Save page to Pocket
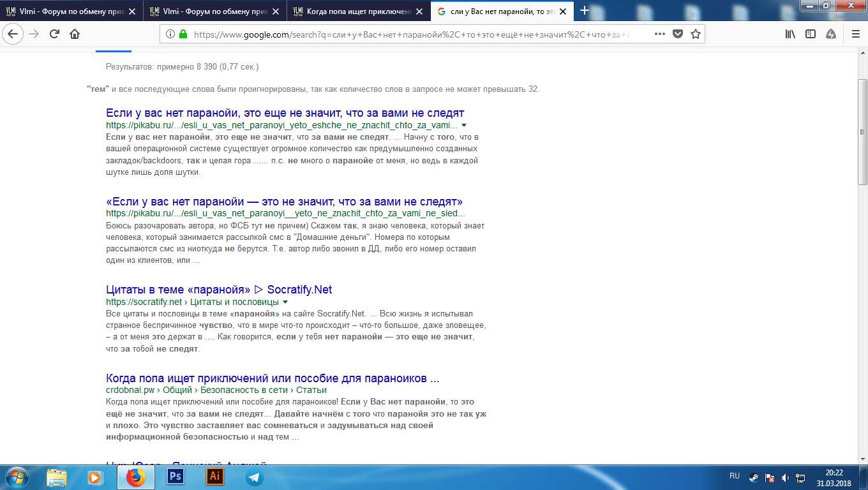868x490 pixels. 678,34
